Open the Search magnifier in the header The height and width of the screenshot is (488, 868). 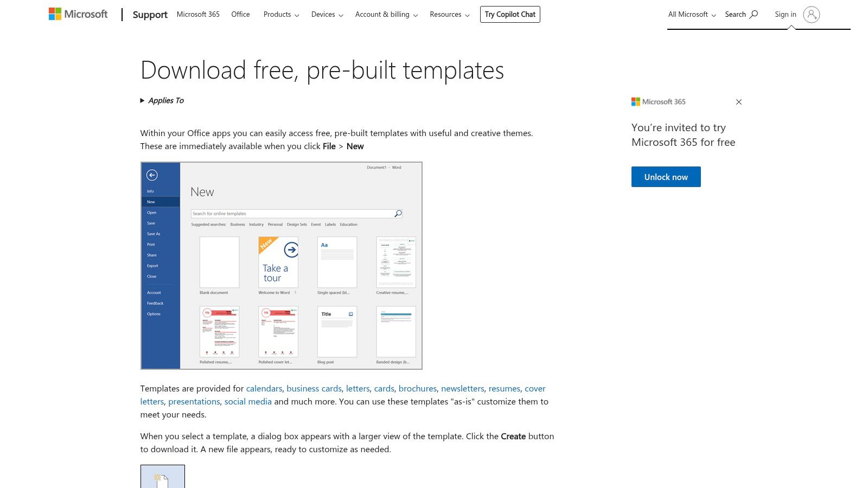741,15
